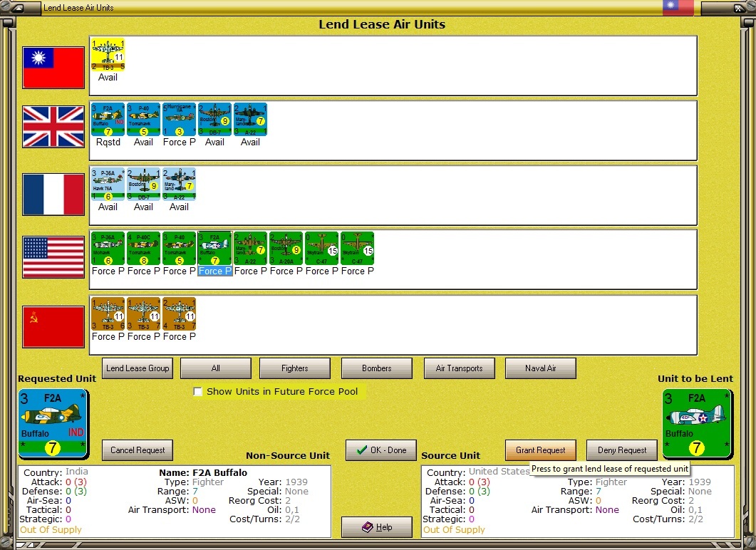756x550 pixels.
Task: Click the Country India value
Action: click(77, 472)
